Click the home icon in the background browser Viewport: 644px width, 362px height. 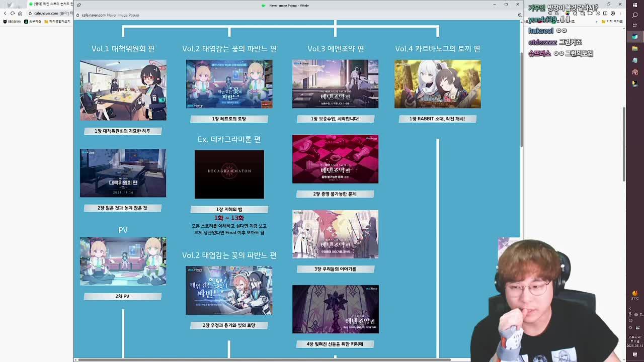point(20,13)
